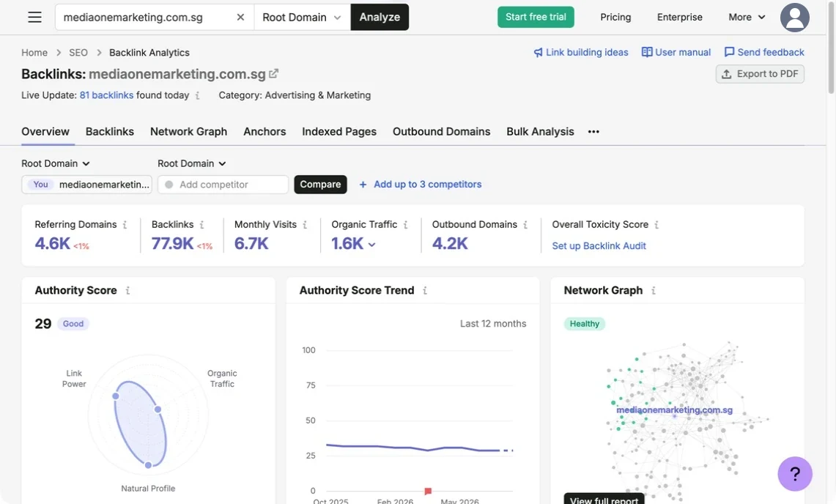Open the Network Graph tab
Viewport: 836px width, 504px height.
click(189, 132)
